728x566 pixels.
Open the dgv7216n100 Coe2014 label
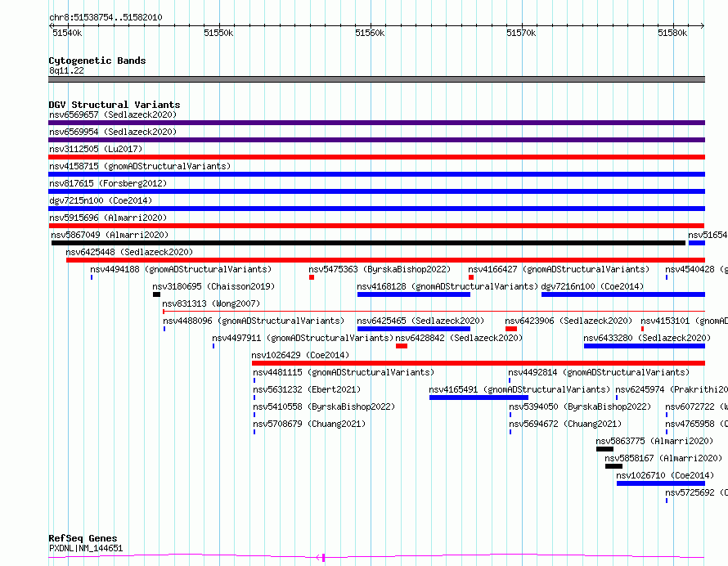pos(592,286)
